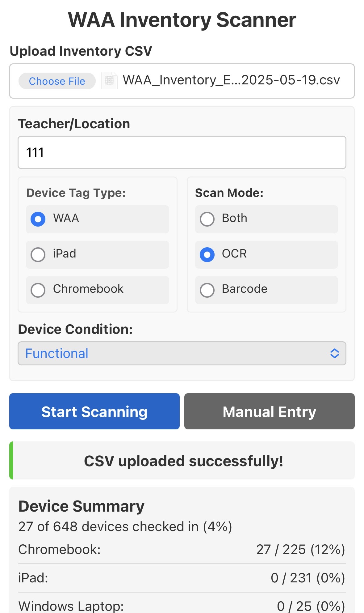Click the iPad summary row
Image resolution: width=364 pixels, height=613 pixels.
[182, 578]
